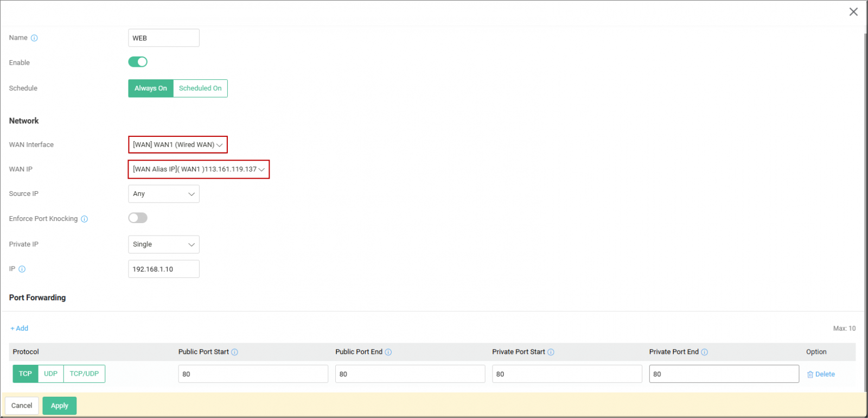Expand the WAN IP dropdown

click(199, 169)
